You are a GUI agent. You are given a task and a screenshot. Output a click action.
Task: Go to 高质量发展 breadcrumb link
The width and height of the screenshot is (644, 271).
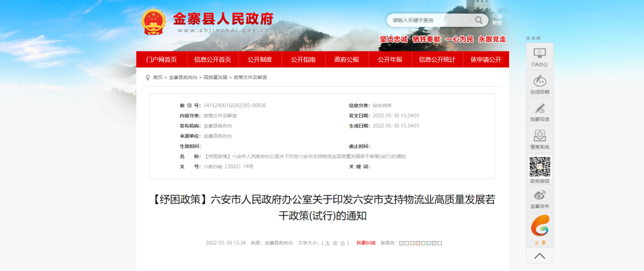(x=215, y=78)
